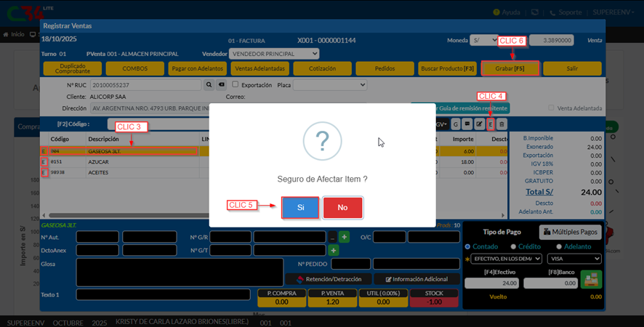Confirm the dialog by clicking Si
Image resolution: width=644 pixels, height=327 pixels.
[x=300, y=207]
